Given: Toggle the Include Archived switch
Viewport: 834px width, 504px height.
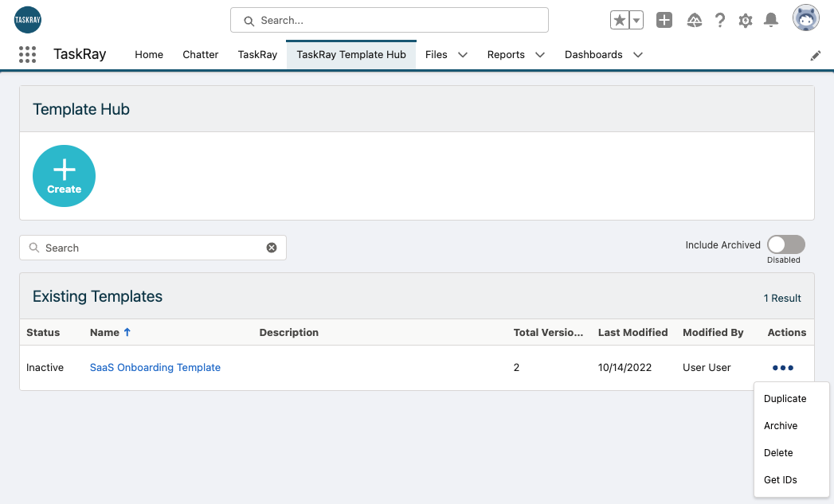Looking at the screenshot, I should [786, 244].
